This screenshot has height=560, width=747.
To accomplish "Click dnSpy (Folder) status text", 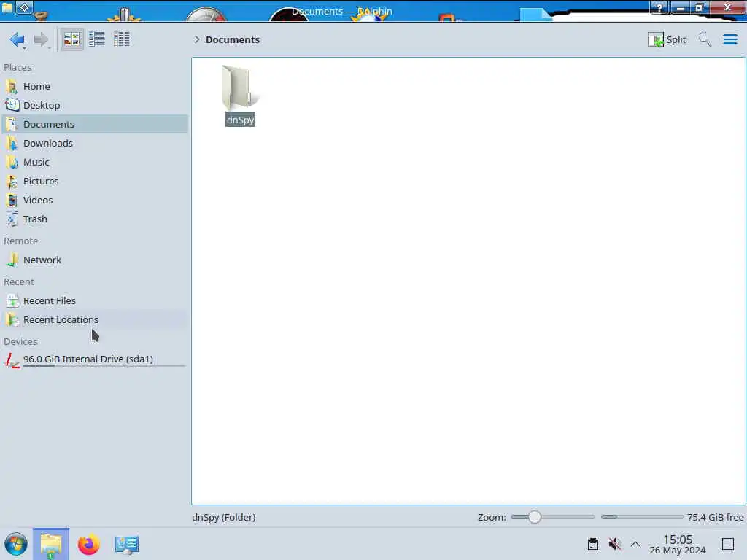I will (x=224, y=517).
